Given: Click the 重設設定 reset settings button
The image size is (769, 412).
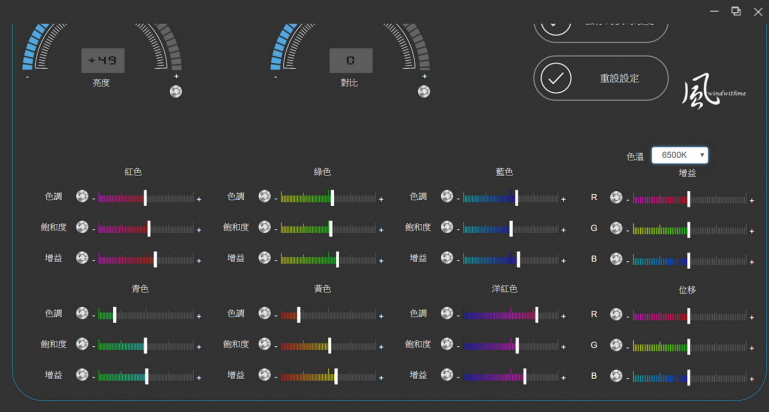Looking at the screenshot, I should pyautogui.click(x=601, y=77).
